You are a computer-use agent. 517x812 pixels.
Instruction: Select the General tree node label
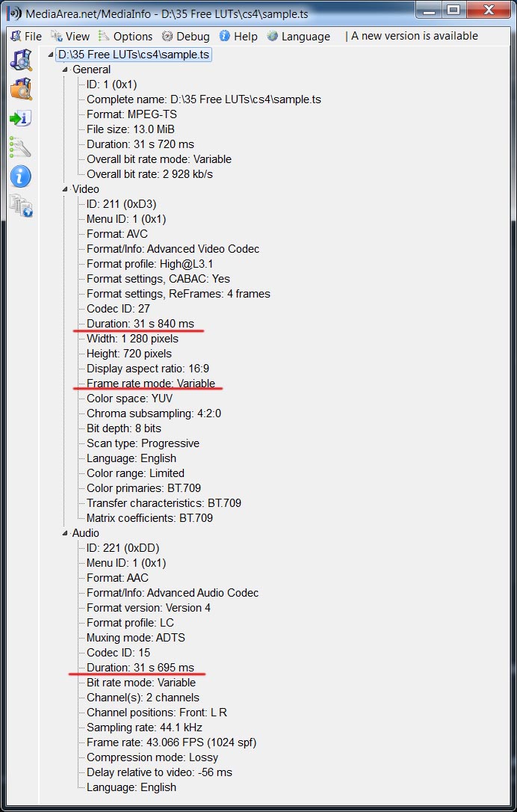[91, 70]
